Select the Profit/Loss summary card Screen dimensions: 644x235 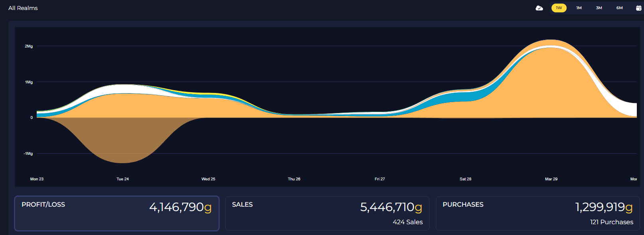tap(117, 213)
